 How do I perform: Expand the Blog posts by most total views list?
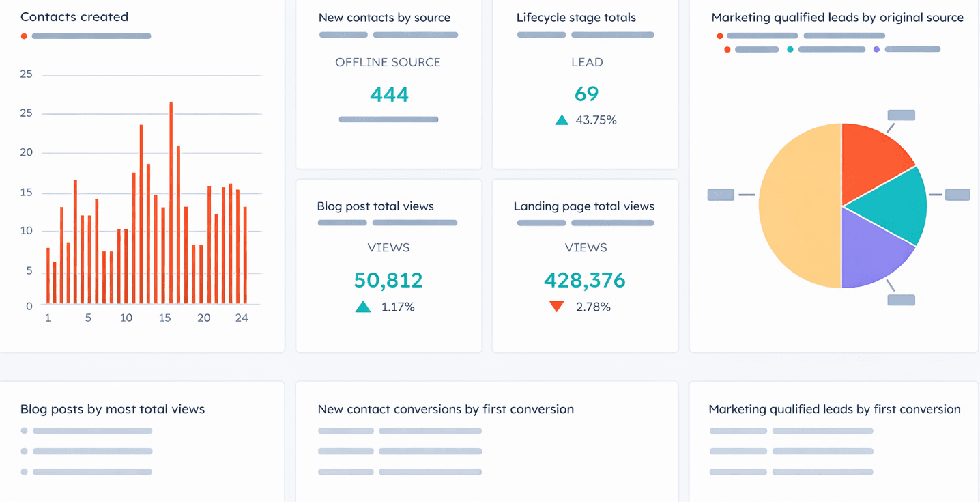pyautogui.click(x=112, y=409)
